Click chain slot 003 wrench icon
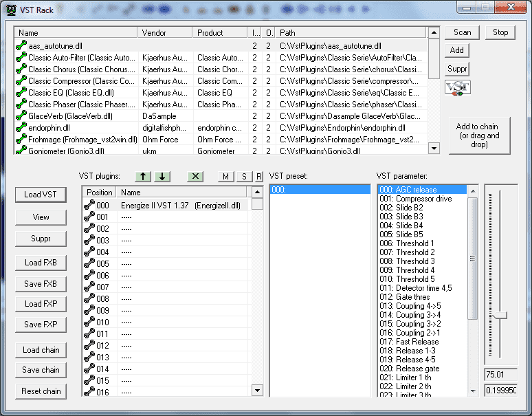 (x=89, y=240)
